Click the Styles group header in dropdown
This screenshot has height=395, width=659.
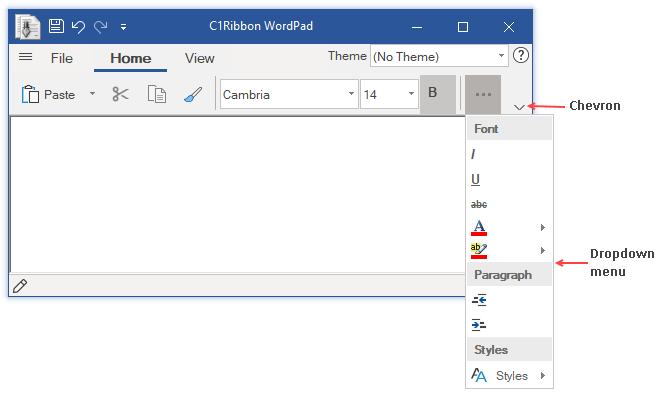point(509,350)
